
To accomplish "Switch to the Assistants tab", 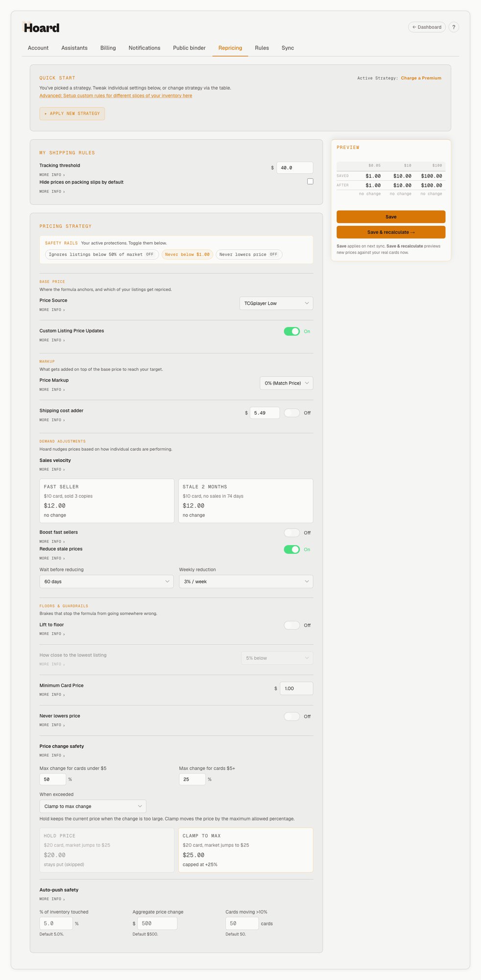I will pyautogui.click(x=74, y=48).
